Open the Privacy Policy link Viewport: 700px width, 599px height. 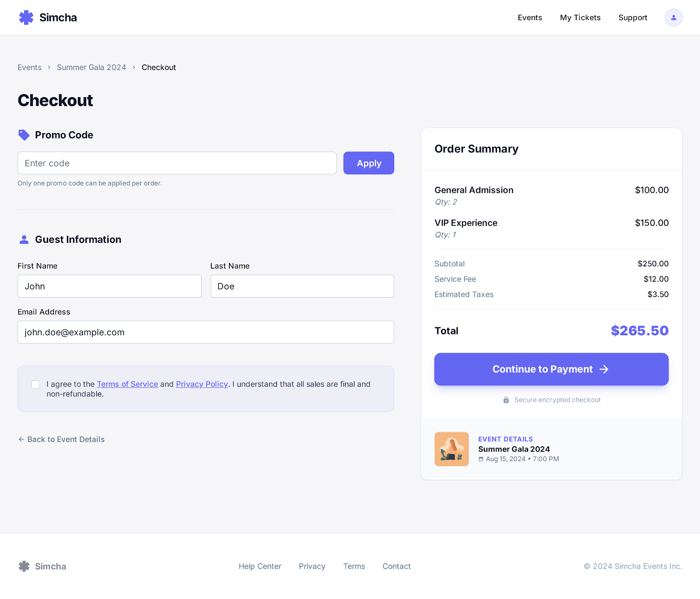click(202, 384)
